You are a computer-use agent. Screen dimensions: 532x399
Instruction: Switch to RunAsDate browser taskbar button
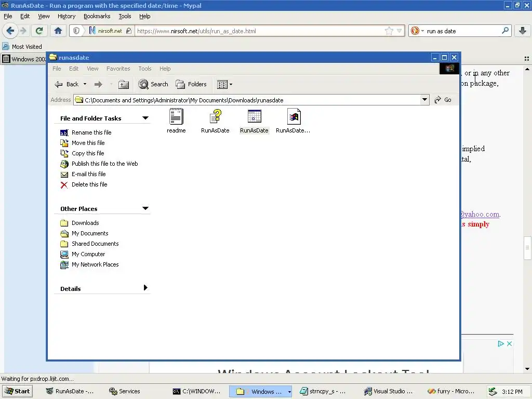[70, 391]
